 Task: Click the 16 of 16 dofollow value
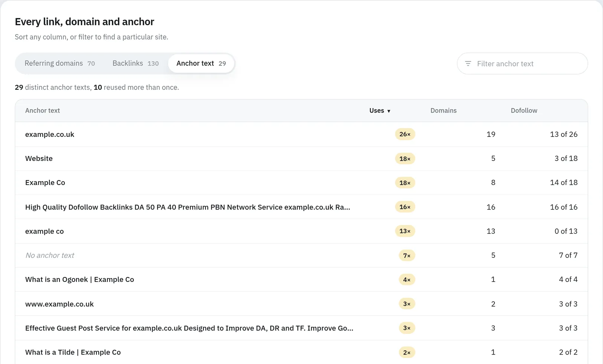pos(564,207)
